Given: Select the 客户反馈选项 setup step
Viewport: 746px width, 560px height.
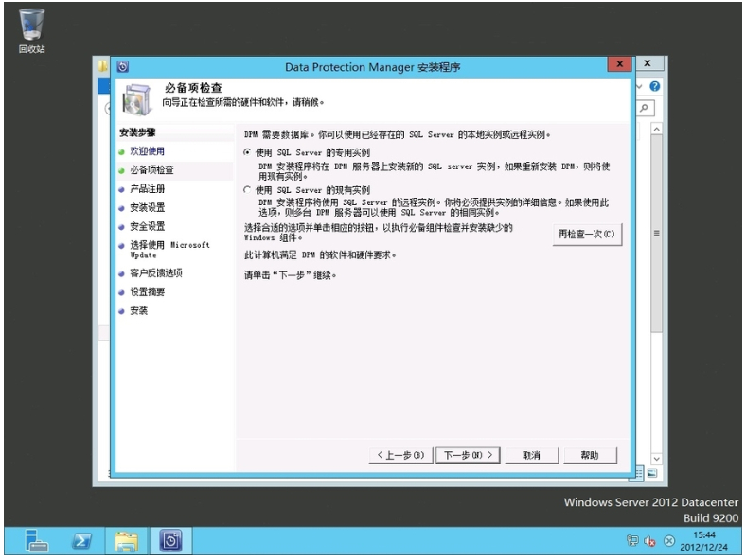Looking at the screenshot, I should [156, 272].
